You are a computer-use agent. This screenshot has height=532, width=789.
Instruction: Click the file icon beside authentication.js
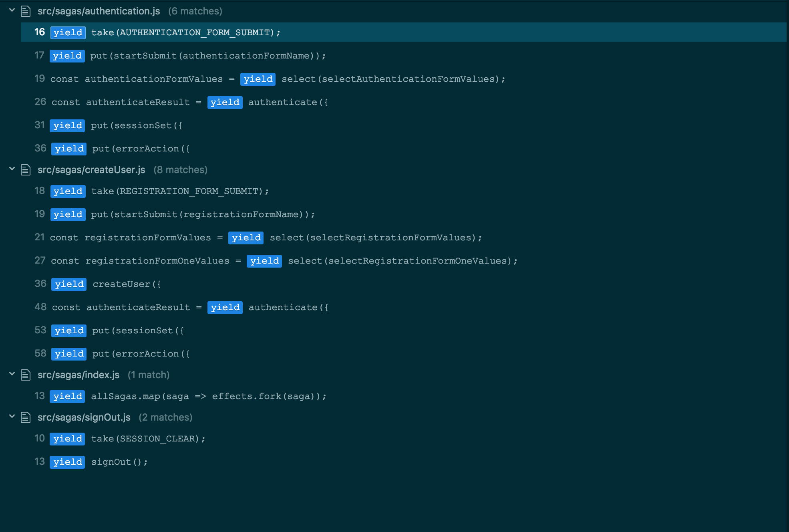click(25, 11)
